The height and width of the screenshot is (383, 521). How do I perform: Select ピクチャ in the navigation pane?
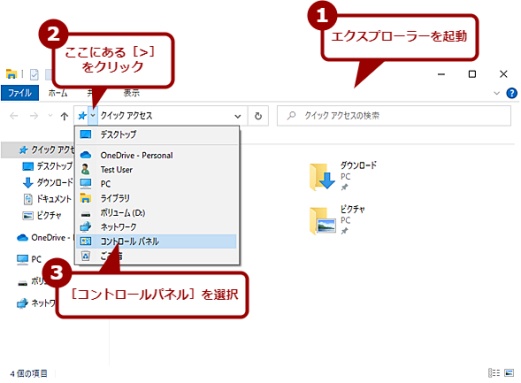tap(42, 215)
